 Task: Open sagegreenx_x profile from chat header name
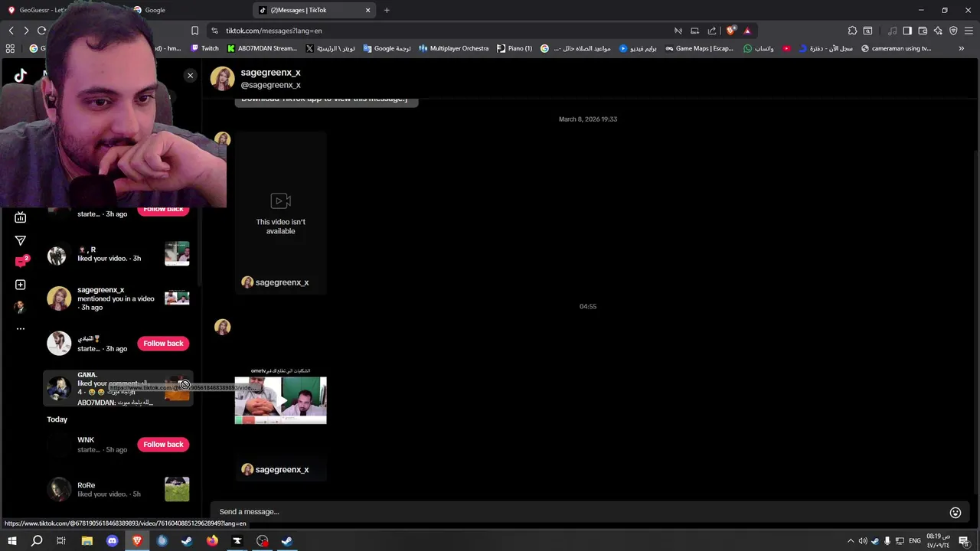(x=270, y=73)
